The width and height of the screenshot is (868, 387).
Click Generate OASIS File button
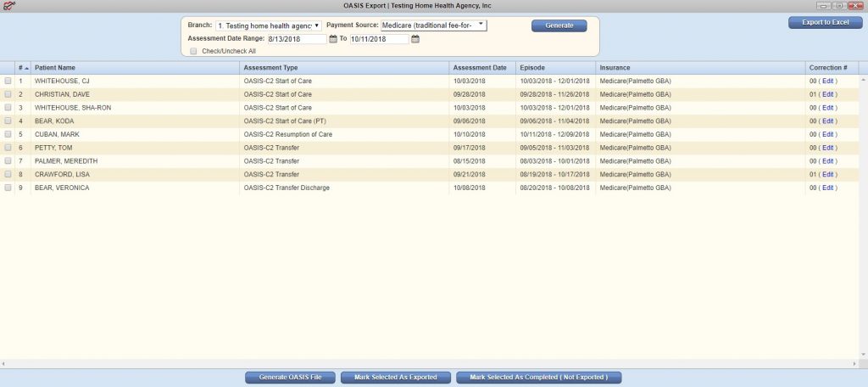click(290, 377)
